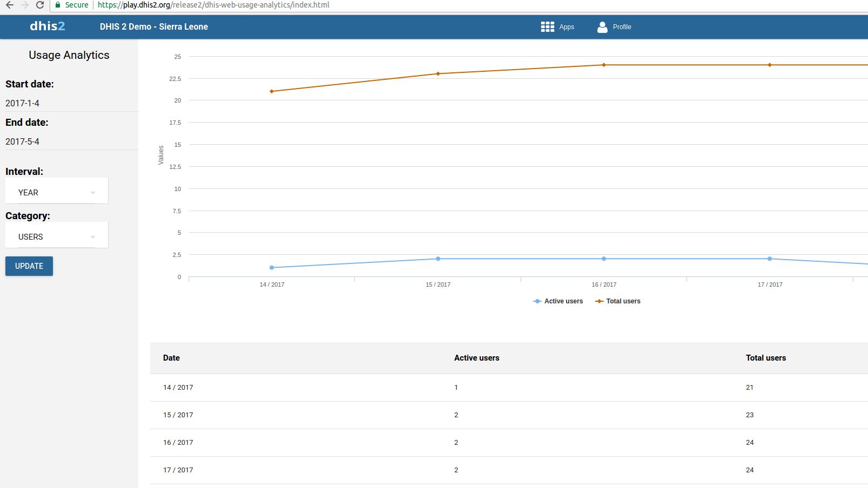Expand the Interval dropdown showing YEAR
The height and width of the screenshot is (488, 868).
pyautogui.click(x=56, y=193)
